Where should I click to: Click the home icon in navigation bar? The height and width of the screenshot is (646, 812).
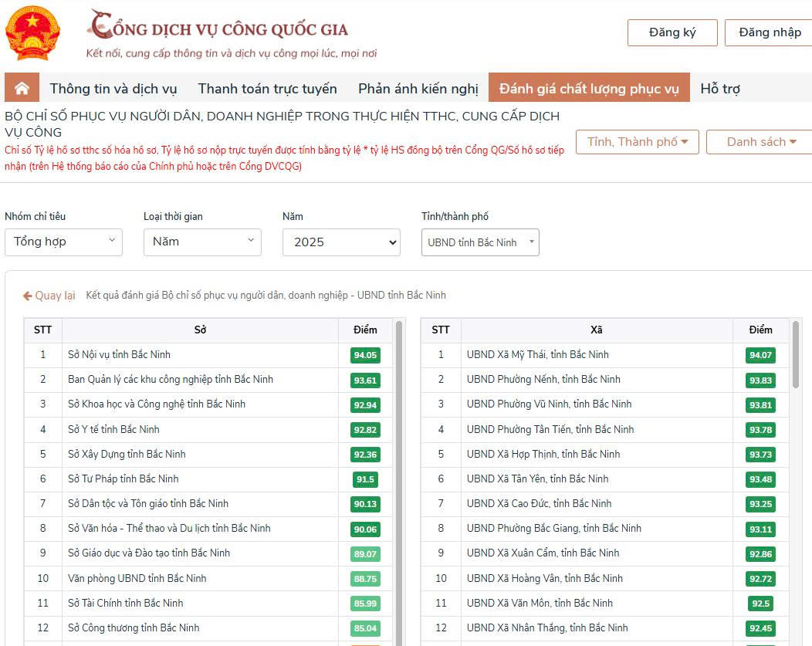[22, 88]
